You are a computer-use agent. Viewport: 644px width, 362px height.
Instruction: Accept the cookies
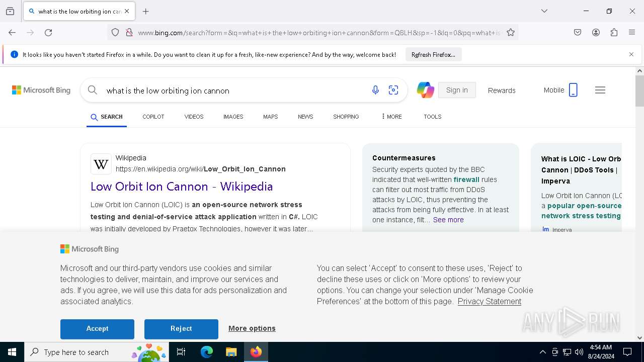[97, 329]
